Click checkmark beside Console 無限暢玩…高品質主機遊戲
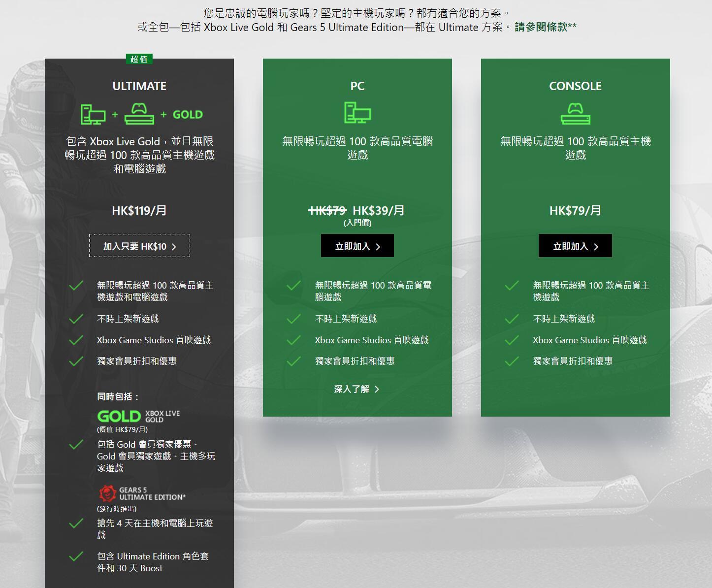Image resolution: width=712 pixels, height=588 pixels. click(512, 286)
